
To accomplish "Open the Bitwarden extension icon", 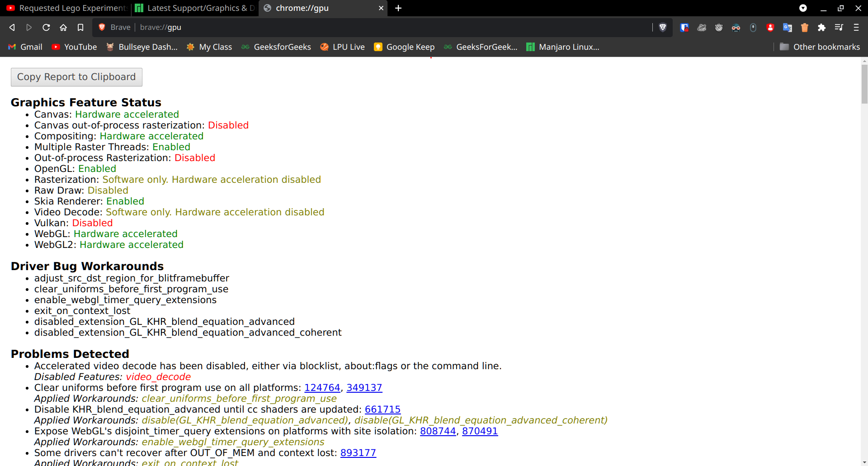I will click(684, 28).
